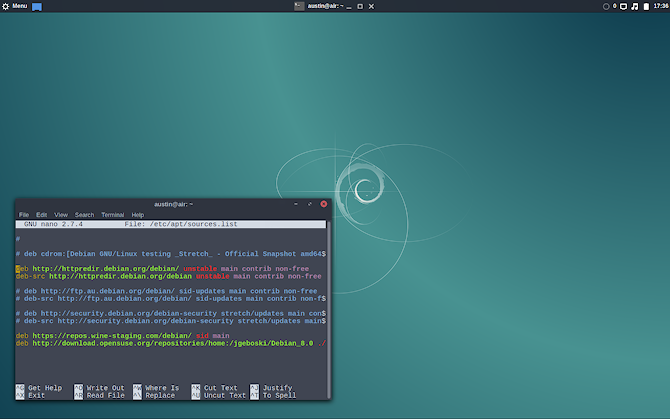The image size is (670, 419).
Task: Click the blue show-desktop icon beside Menu
Action: [37, 7]
